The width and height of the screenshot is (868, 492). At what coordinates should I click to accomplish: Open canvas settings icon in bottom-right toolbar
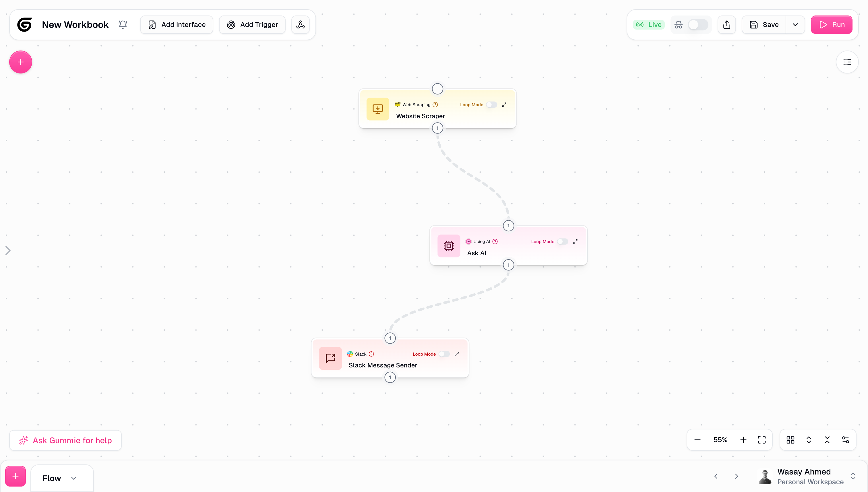tap(846, 440)
